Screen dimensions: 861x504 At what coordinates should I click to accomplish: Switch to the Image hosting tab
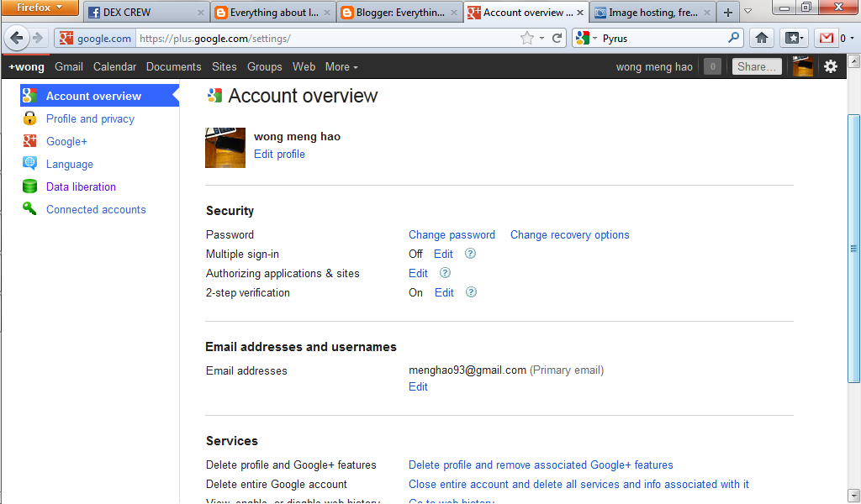[x=652, y=13]
